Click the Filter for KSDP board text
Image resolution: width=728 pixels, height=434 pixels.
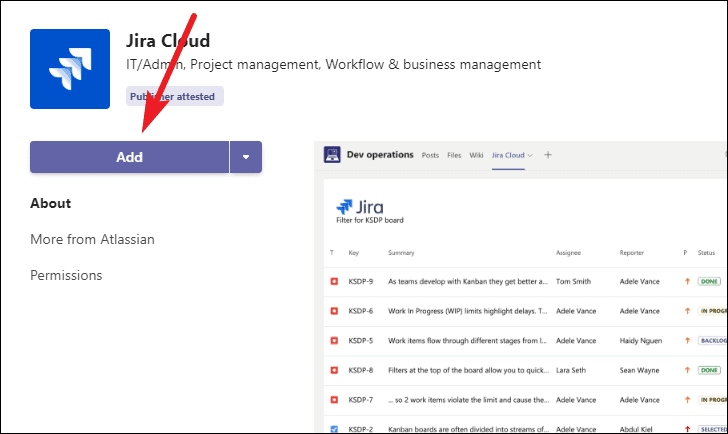point(370,220)
